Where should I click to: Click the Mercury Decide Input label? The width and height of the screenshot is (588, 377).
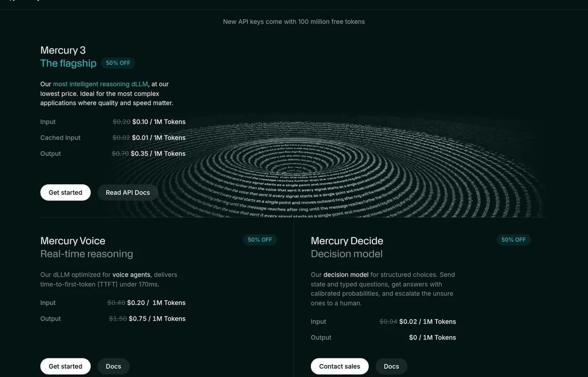[x=318, y=322]
